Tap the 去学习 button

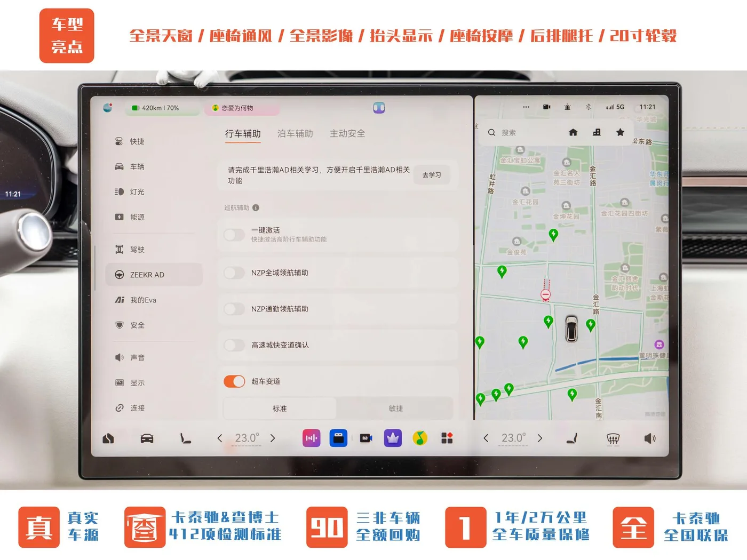[x=432, y=175]
